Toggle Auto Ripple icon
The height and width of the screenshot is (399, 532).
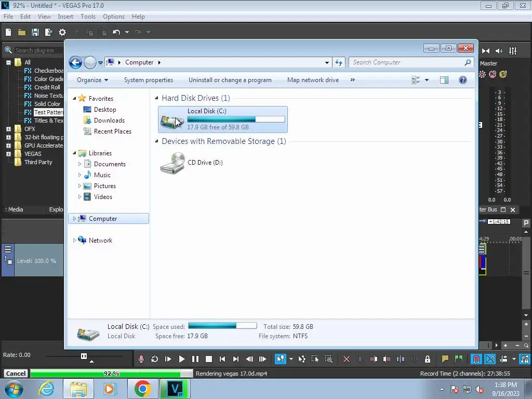tap(504, 359)
